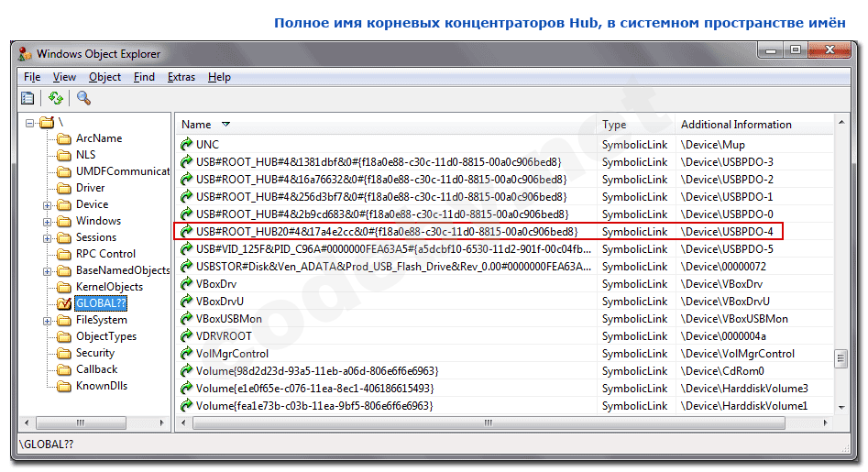Select the \Device\Mup cell
Screen dimensions: 868x472
click(712, 145)
